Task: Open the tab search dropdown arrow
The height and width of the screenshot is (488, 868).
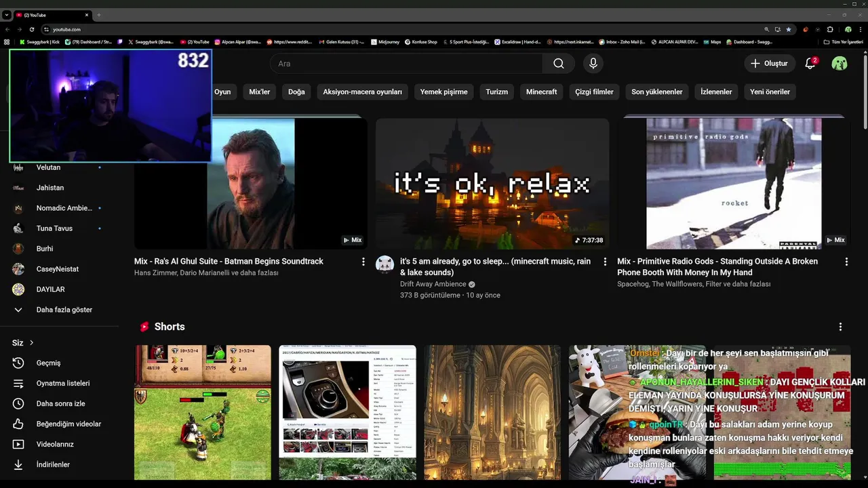Action: (7, 15)
